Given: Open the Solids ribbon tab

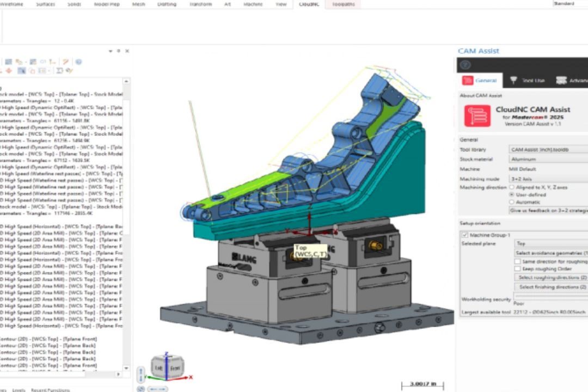Looking at the screenshot, I should (74, 4).
